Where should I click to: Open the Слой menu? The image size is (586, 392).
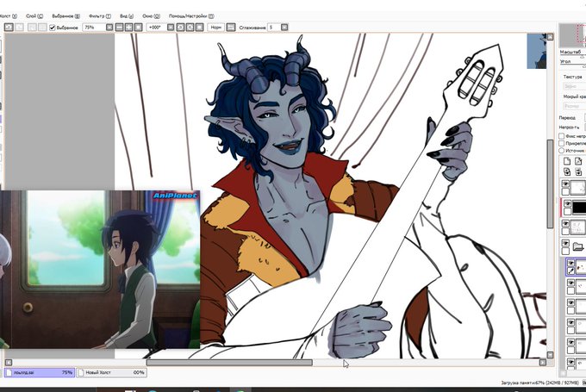point(34,16)
